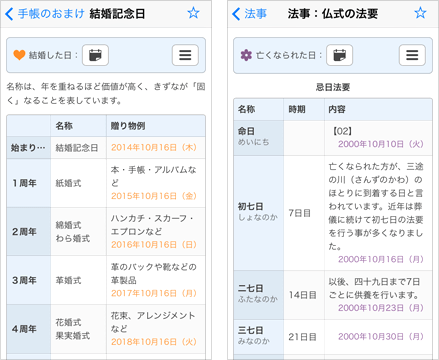Click the 命日 row header
Image resolution: width=439 pixels, height=360 pixels.
click(x=258, y=138)
